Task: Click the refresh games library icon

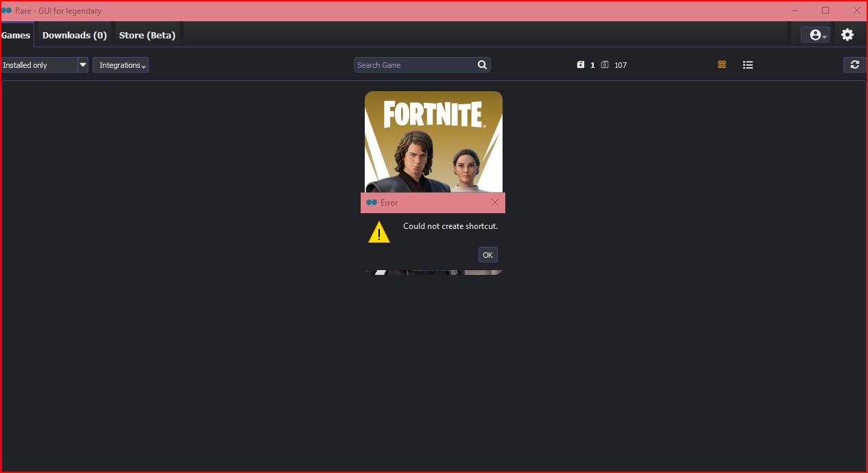Action: 854,64
